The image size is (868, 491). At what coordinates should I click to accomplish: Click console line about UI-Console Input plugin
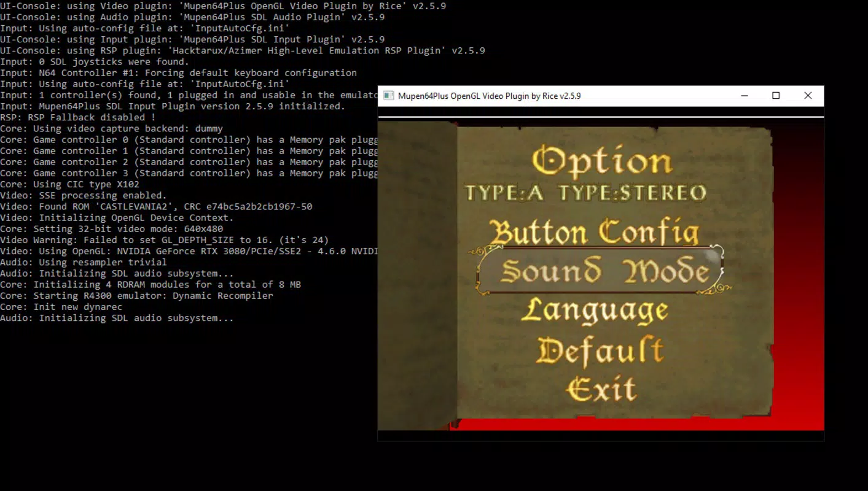192,39
